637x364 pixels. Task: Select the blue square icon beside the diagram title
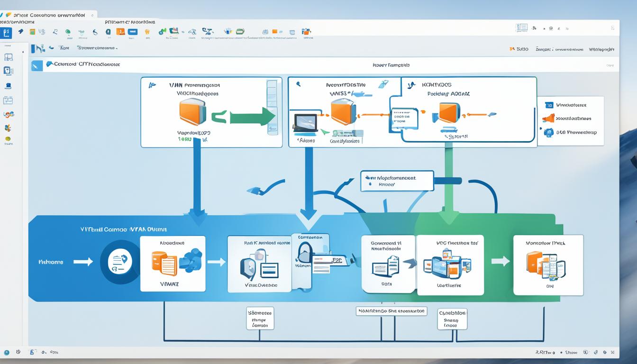coord(36,65)
